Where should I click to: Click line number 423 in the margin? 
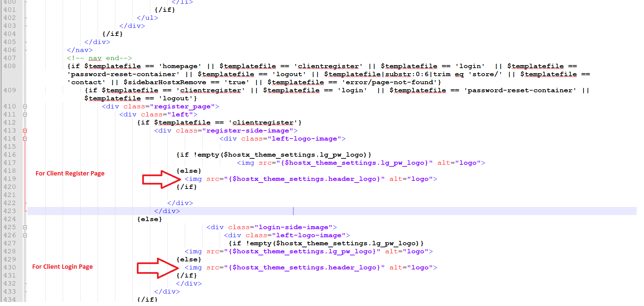[10, 211]
